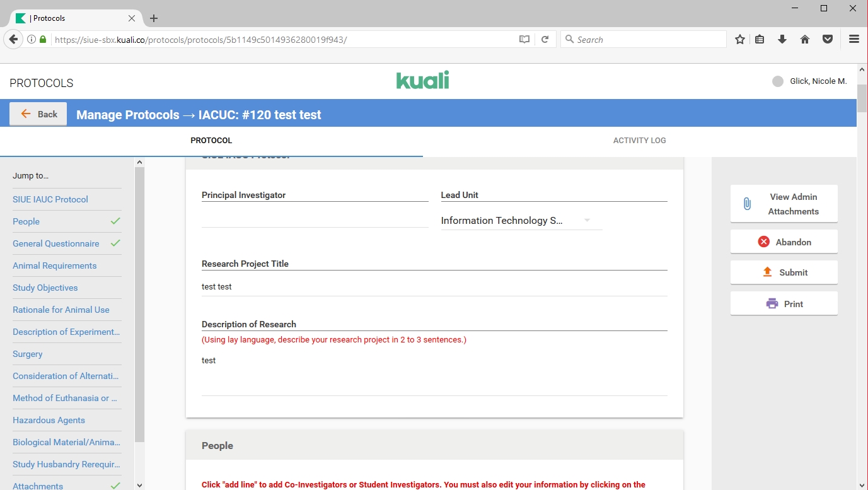This screenshot has width=868, height=490.
Task: Open the Pocket save icon
Action: pos(828,39)
